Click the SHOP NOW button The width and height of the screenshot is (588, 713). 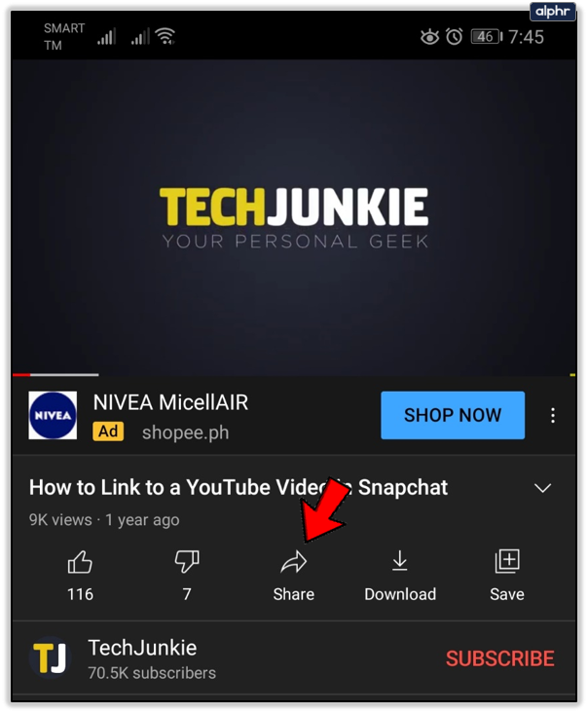[453, 415]
